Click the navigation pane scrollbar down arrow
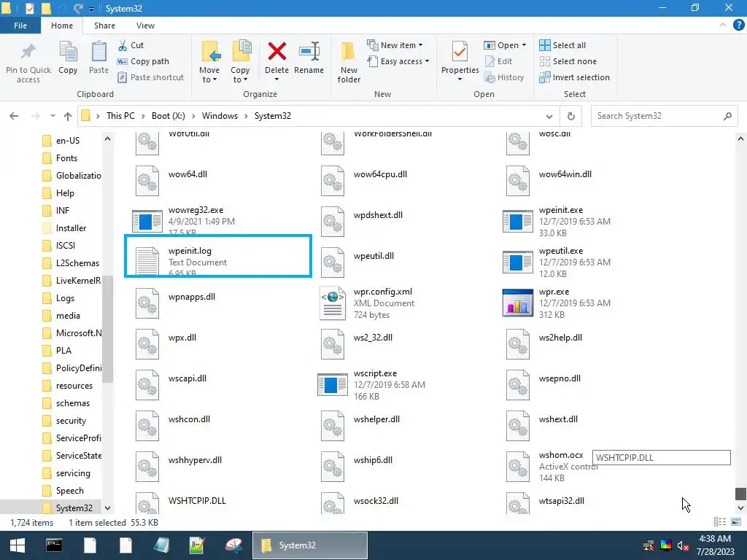This screenshot has width=747, height=560. (x=108, y=508)
